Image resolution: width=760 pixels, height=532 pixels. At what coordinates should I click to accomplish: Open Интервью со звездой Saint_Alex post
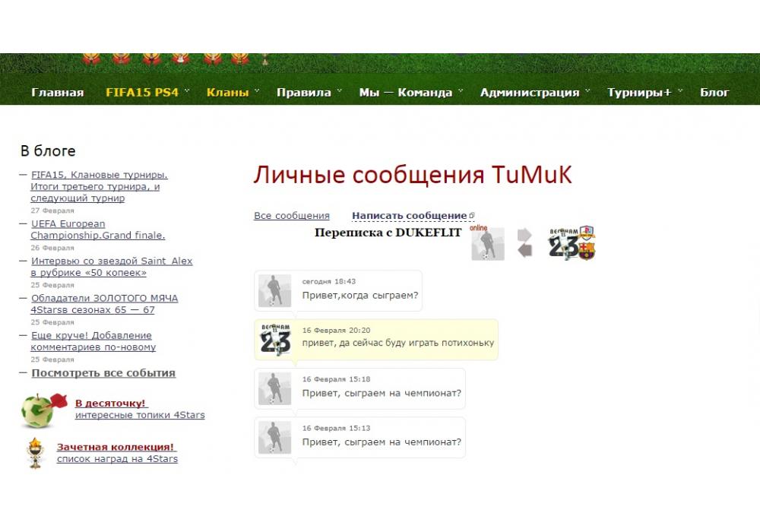[x=112, y=267]
